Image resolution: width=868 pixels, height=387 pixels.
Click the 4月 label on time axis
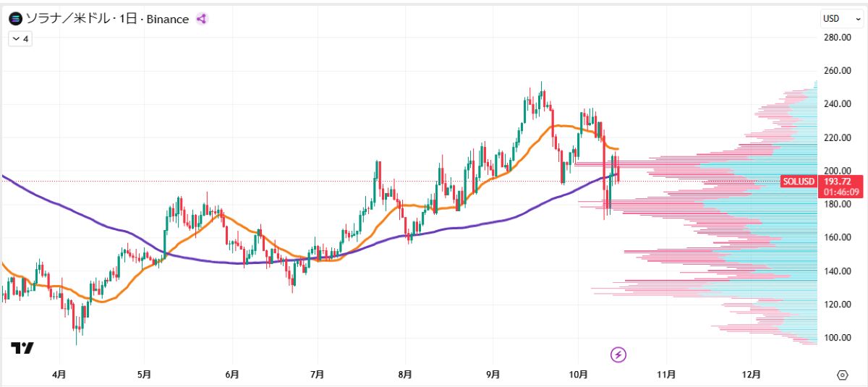pos(59,375)
